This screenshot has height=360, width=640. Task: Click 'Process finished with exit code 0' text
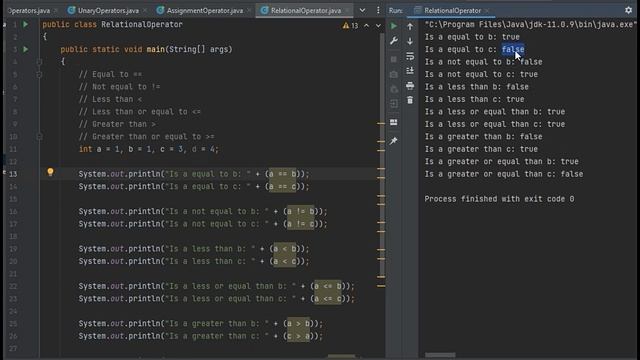(499, 199)
